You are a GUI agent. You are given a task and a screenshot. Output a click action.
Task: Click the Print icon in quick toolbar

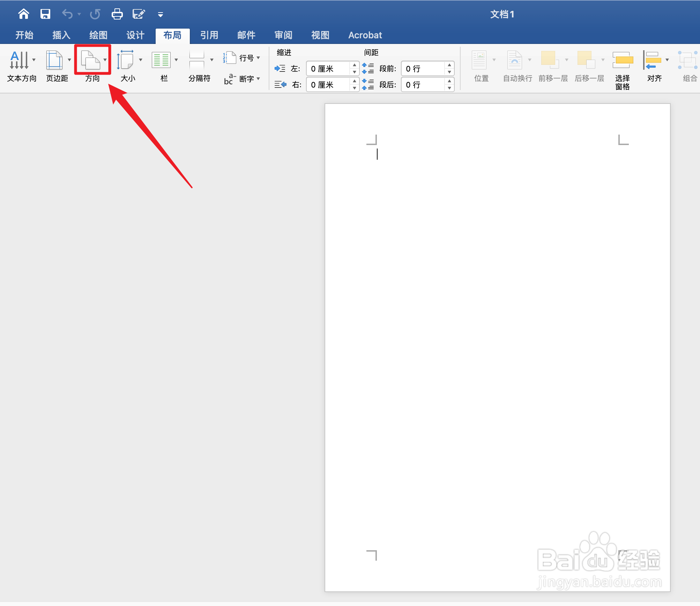(117, 14)
